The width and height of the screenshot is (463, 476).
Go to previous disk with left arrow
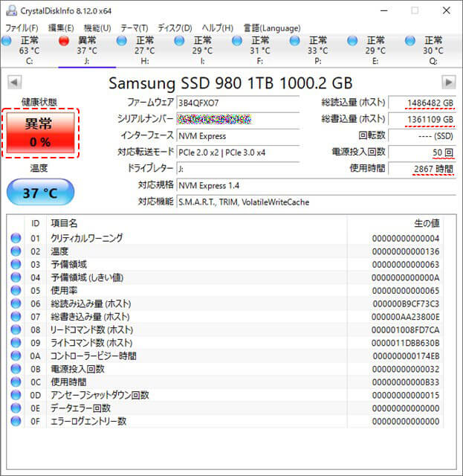tap(15, 83)
